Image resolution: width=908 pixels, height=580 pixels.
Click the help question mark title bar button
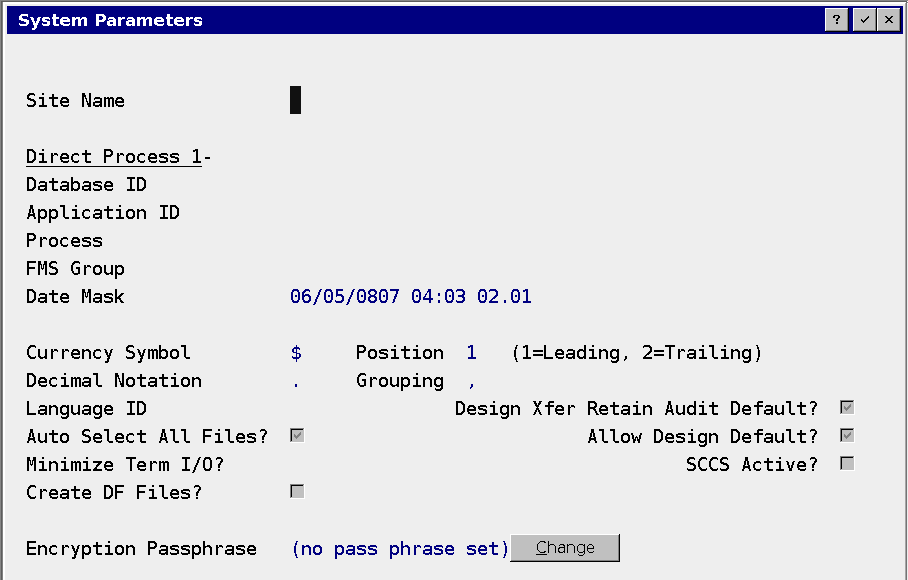click(x=836, y=20)
